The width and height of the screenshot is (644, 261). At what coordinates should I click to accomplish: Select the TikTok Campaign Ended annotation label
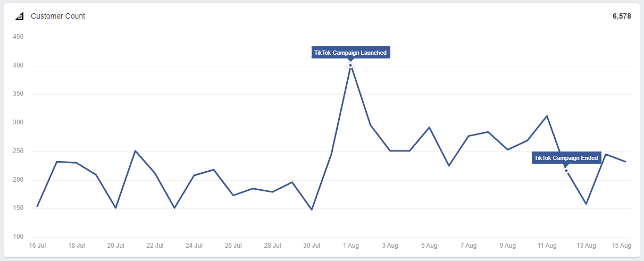click(566, 158)
